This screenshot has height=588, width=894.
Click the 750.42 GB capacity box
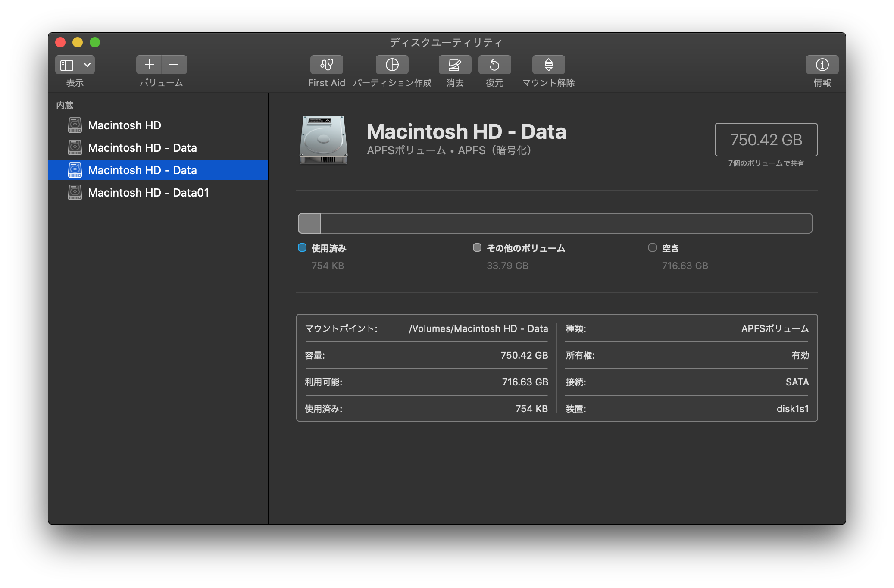click(x=766, y=140)
